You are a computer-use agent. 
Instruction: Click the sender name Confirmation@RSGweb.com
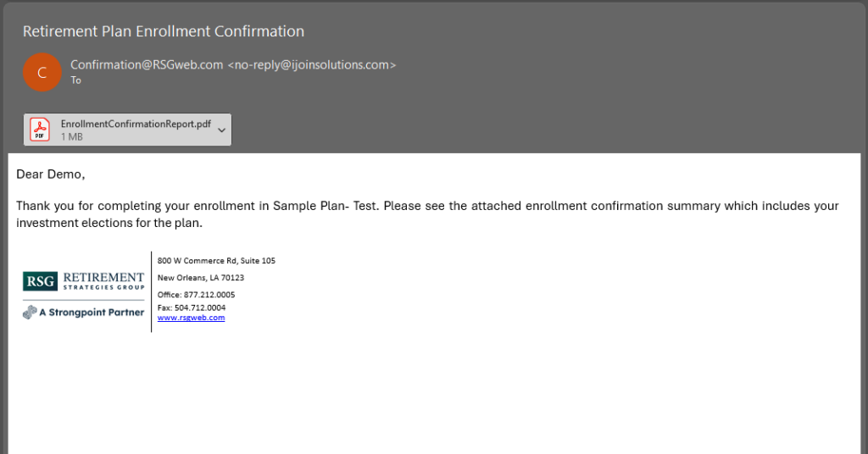[x=147, y=64]
